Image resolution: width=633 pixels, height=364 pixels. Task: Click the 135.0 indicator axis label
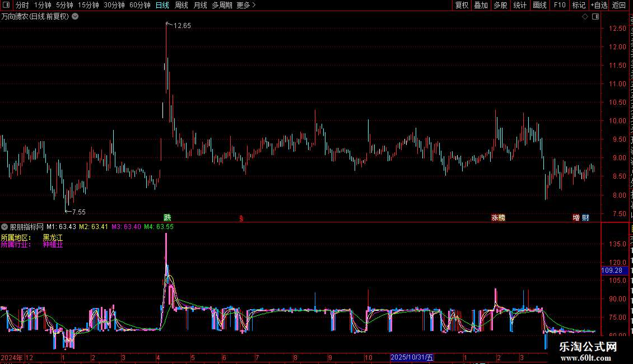coord(618,244)
